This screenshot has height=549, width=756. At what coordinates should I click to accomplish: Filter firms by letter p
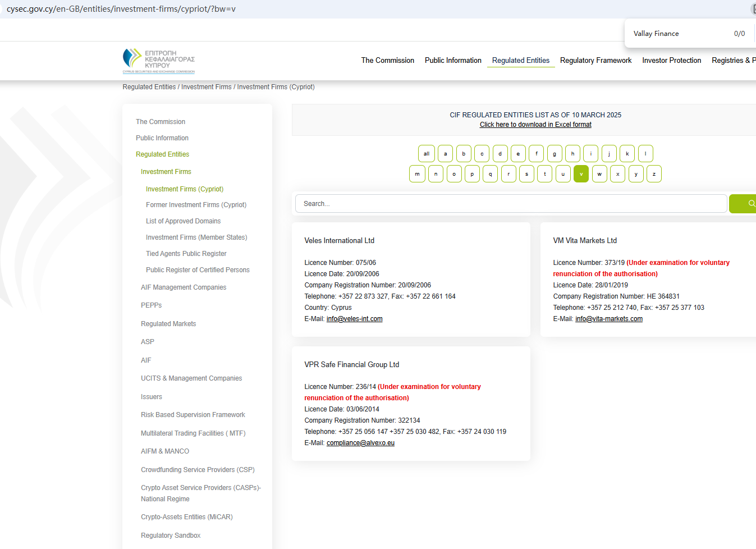click(472, 174)
